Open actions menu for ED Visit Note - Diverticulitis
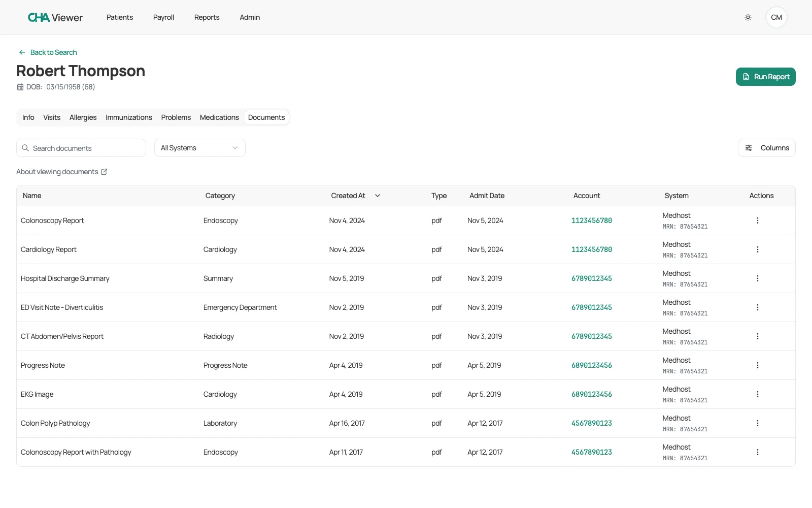 coord(758,307)
